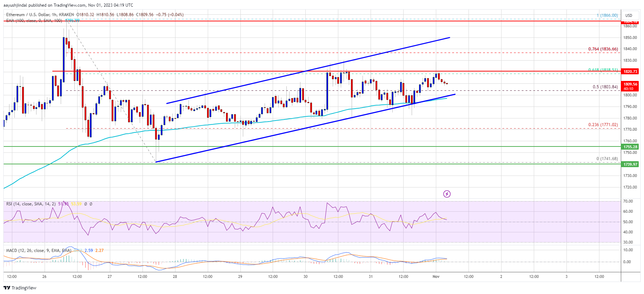
Task: Click the TradingView logo at bottom left
Action: 20,288
